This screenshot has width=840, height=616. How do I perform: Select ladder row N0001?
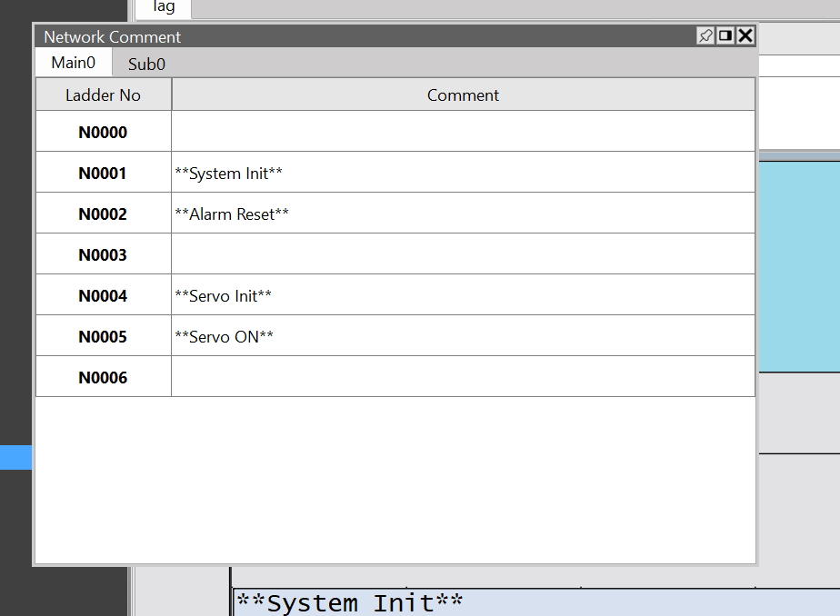(x=103, y=173)
